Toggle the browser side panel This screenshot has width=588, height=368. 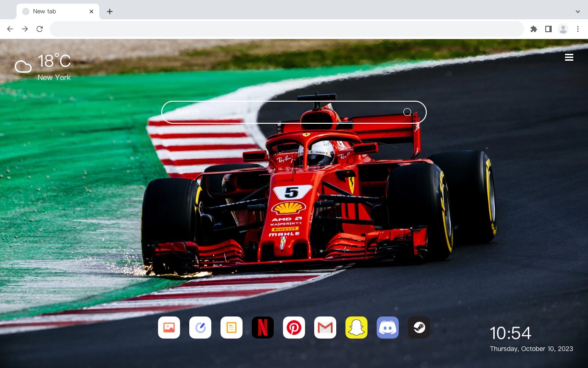[x=548, y=29]
